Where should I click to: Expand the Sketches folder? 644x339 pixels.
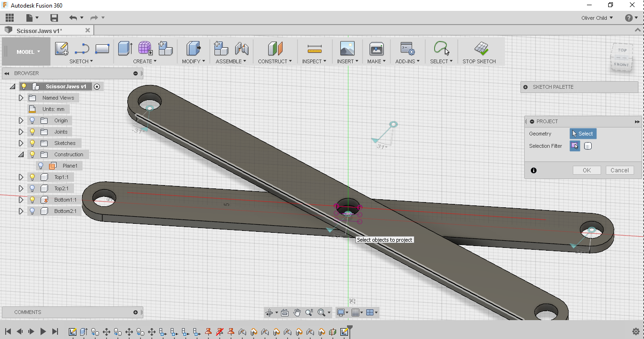pos(21,143)
